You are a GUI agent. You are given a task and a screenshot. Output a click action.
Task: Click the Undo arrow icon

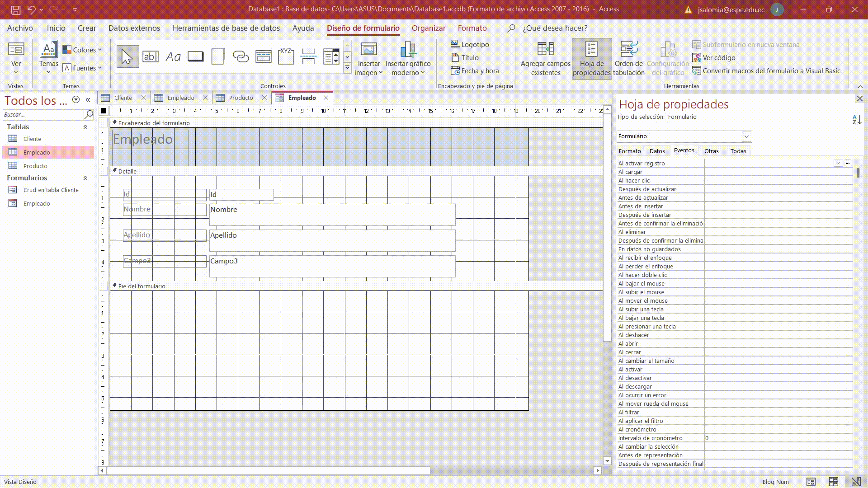[31, 9]
